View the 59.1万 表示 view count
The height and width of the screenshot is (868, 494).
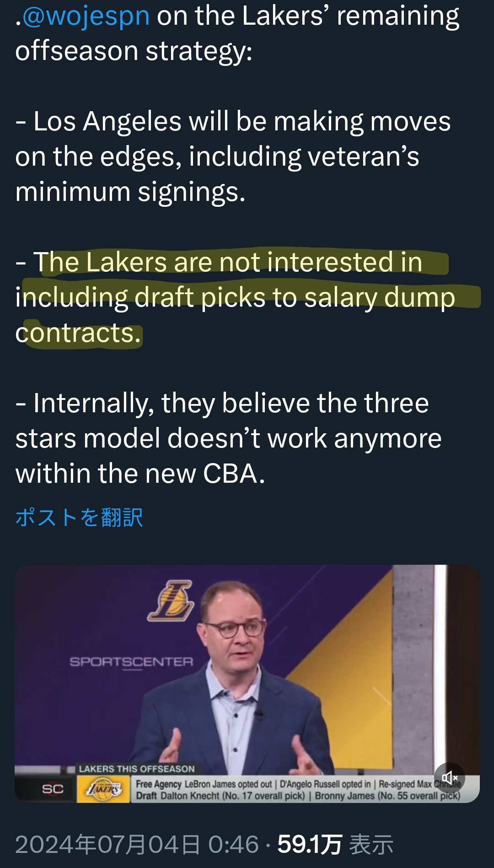[x=335, y=844]
